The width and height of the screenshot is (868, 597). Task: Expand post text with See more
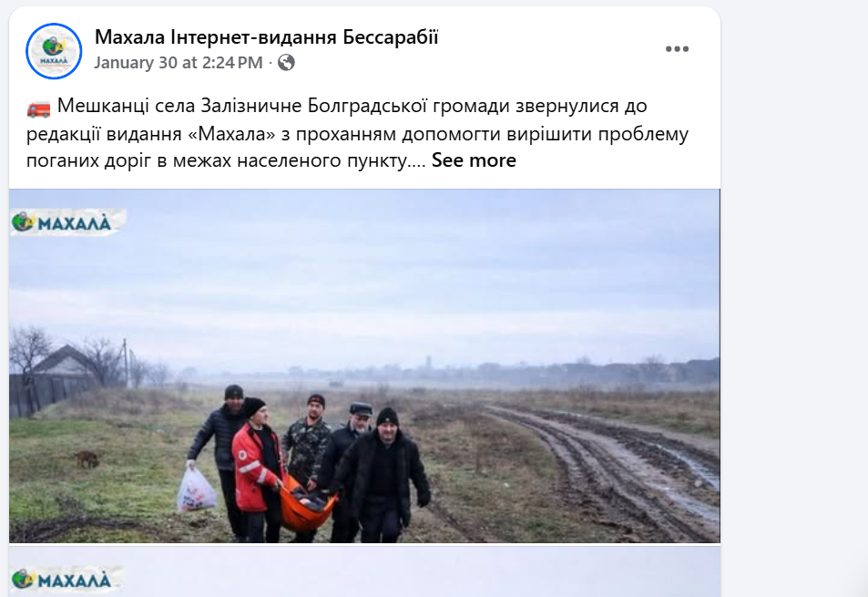(474, 160)
